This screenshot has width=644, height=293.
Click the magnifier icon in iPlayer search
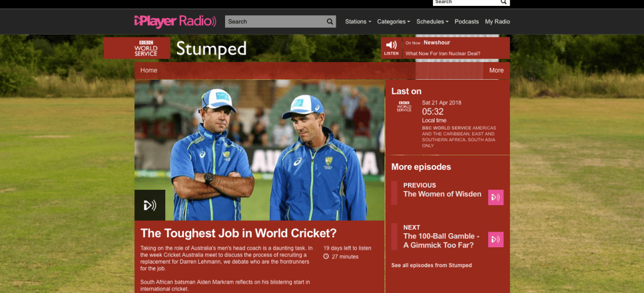coord(330,22)
